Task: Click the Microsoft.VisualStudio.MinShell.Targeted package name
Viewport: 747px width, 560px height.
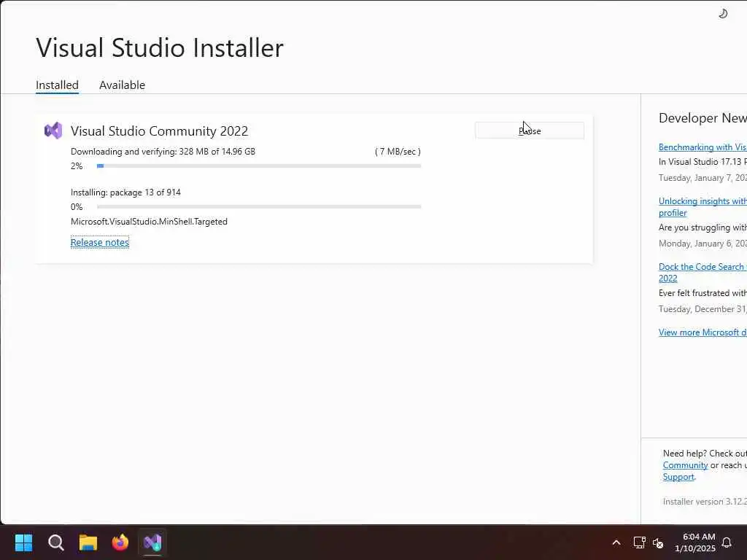Action: tap(149, 222)
